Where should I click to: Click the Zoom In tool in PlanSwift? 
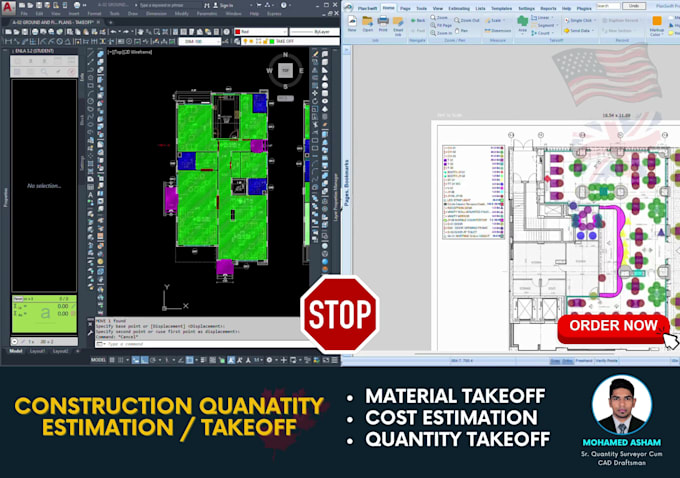(441, 33)
